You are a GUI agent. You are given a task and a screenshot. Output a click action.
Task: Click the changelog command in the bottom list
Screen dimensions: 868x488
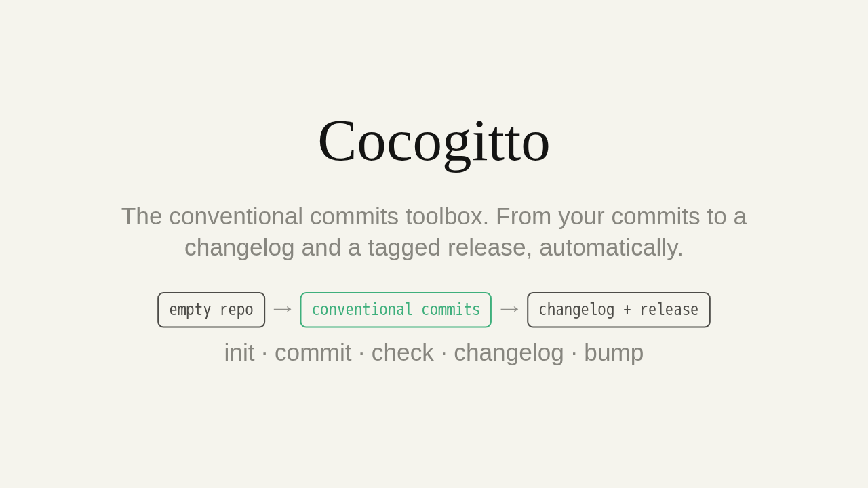tap(509, 353)
